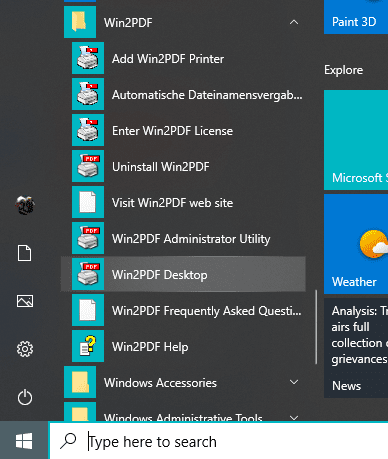Open the user account picture

point(25,205)
